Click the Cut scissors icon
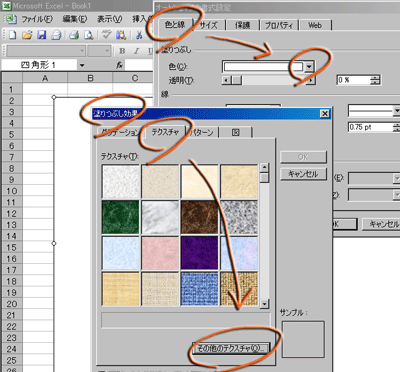 (x=139, y=35)
